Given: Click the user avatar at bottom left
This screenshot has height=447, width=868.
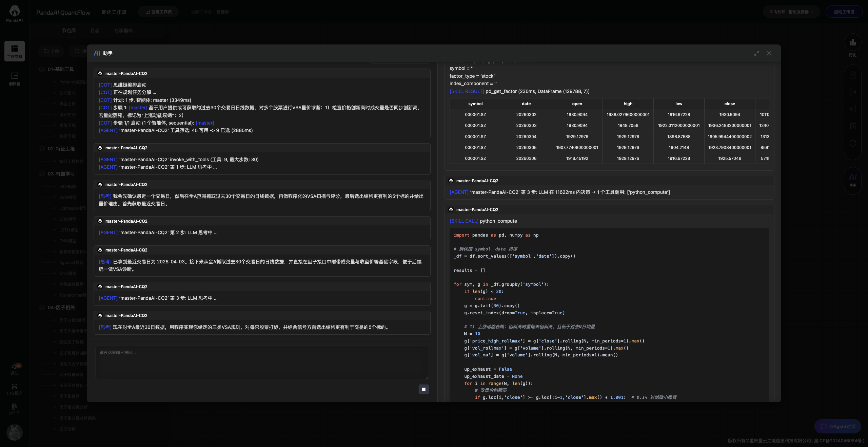Looking at the screenshot, I should pos(15,432).
